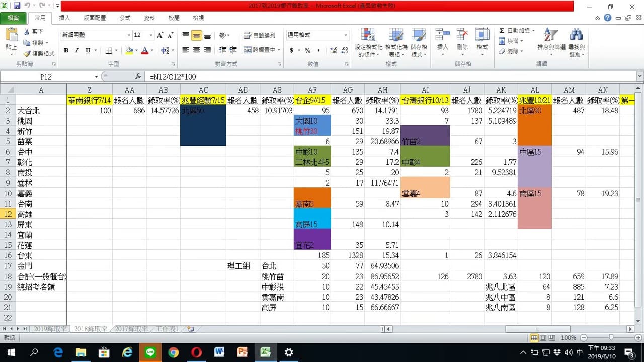The image size is (644, 362).
Task: Activate Format Painter (複製格式)
Action: 39,53
